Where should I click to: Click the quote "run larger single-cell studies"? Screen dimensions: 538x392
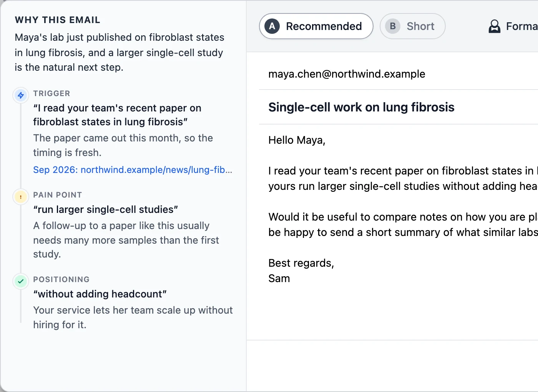pos(106,209)
